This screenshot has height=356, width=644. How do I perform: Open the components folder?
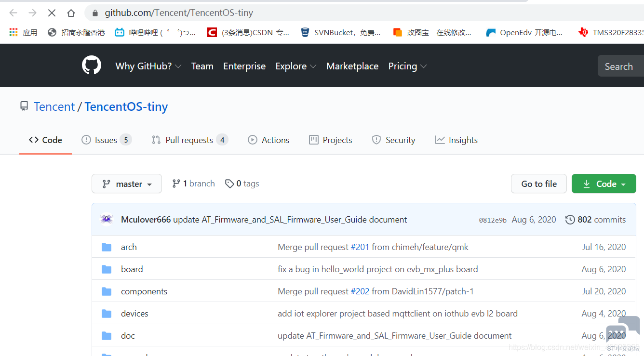pos(144,291)
